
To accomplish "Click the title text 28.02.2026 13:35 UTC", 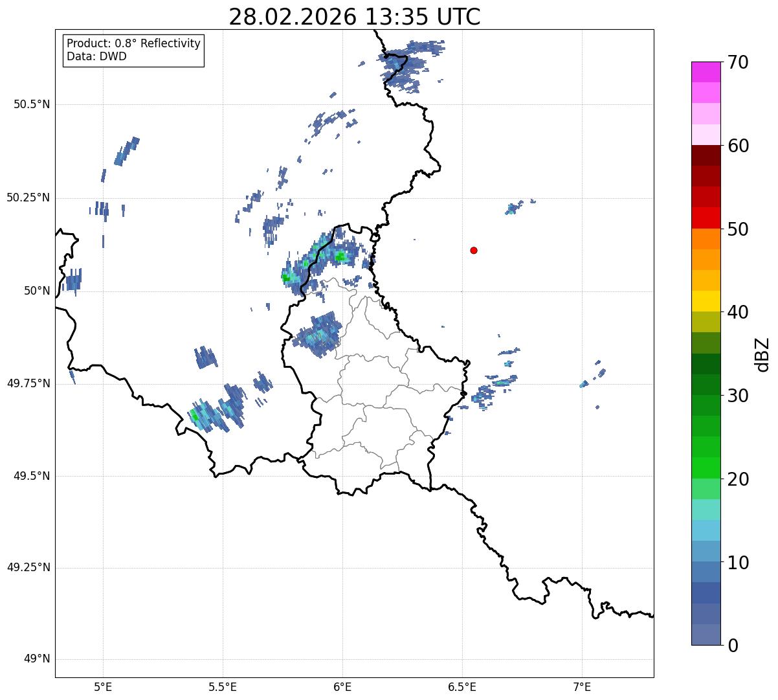I will [355, 17].
